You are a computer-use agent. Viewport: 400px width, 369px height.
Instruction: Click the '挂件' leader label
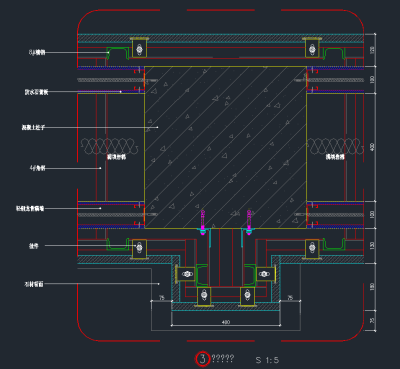click(33, 246)
